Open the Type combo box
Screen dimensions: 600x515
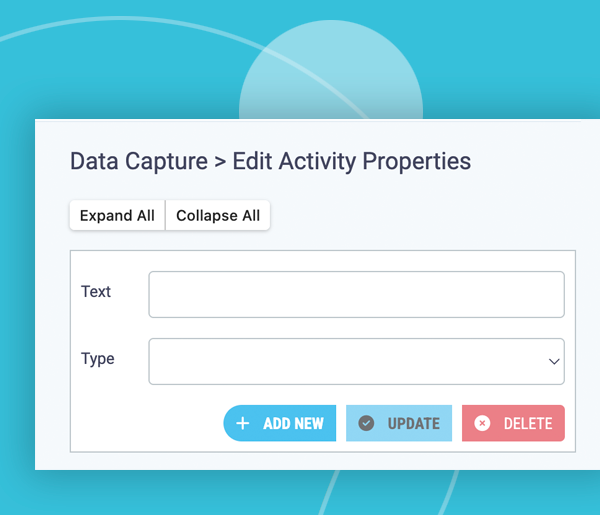click(x=356, y=361)
